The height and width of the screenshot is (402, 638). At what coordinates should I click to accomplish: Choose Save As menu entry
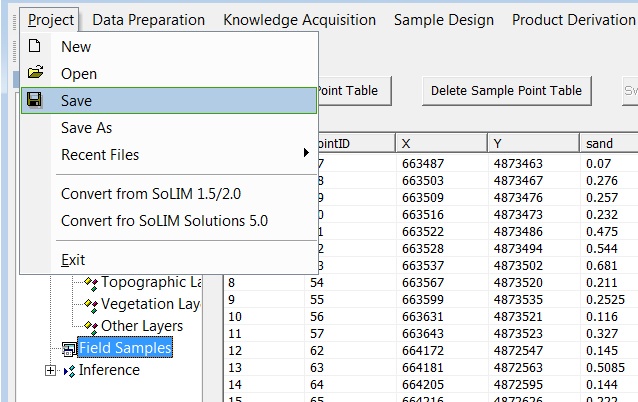[169, 128]
